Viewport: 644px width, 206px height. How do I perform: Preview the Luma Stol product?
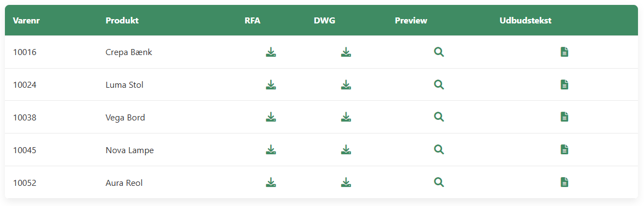tap(439, 84)
